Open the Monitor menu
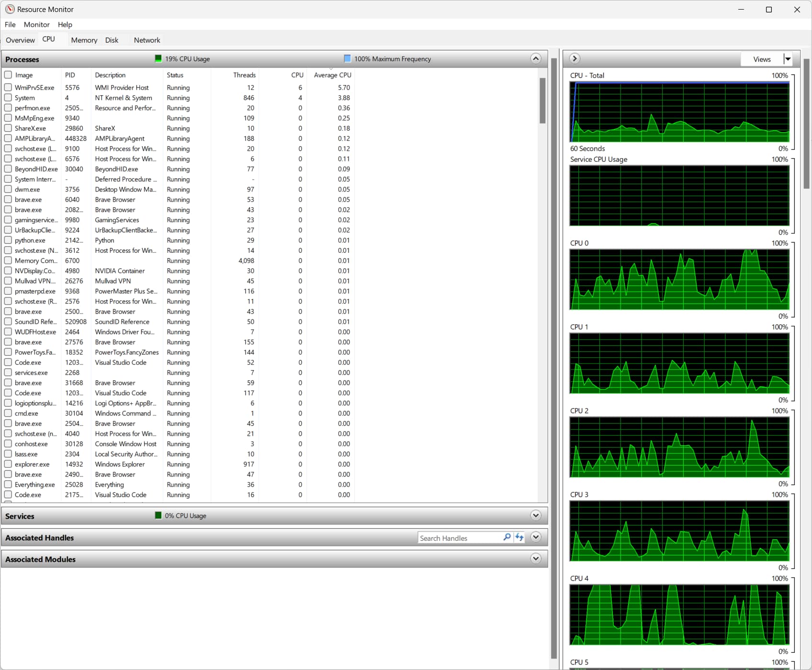Screen dimensions: 812x670 click(x=36, y=24)
